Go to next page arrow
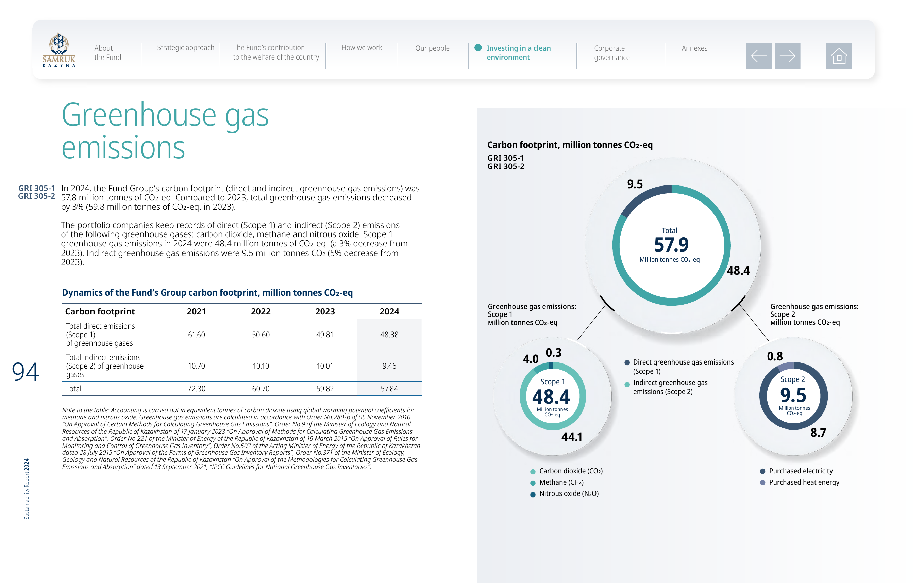 787,56
